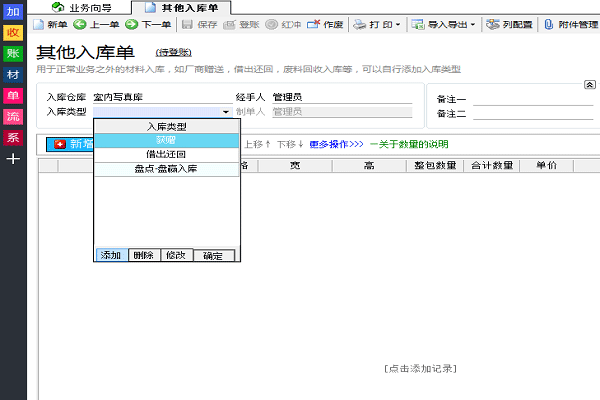Open the green 账 sidebar module
The image size is (600, 400).
13,54
